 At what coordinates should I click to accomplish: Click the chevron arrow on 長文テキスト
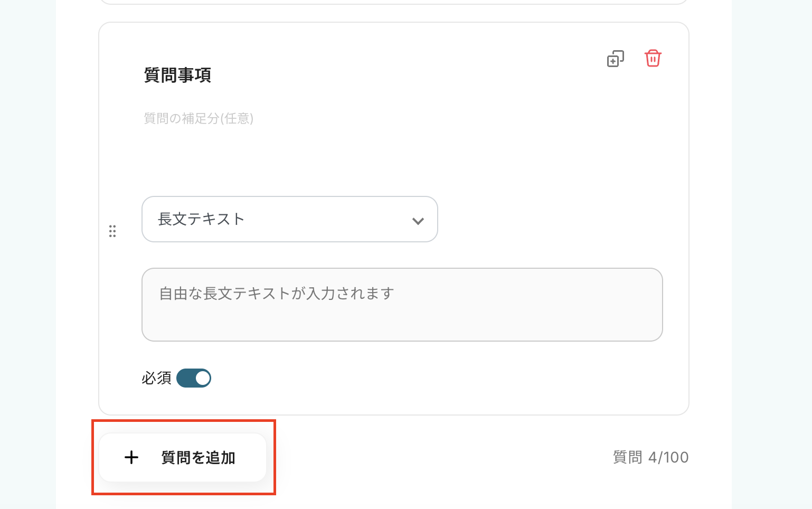[x=418, y=221]
